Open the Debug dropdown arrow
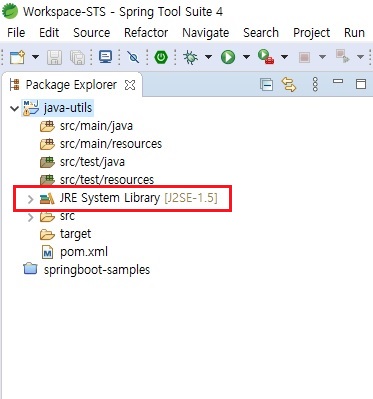This screenshot has width=373, height=399. point(208,57)
